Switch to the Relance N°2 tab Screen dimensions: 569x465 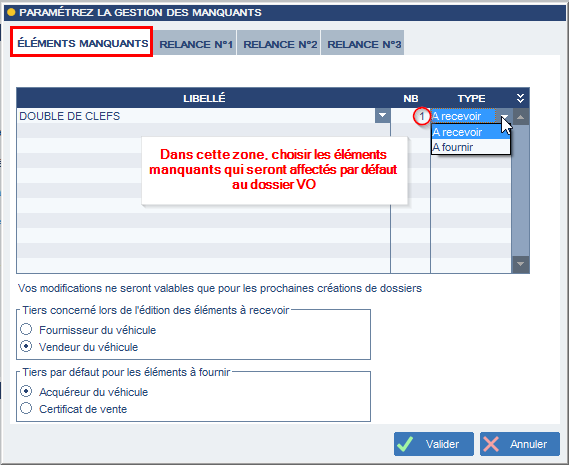tap(279, 44)
